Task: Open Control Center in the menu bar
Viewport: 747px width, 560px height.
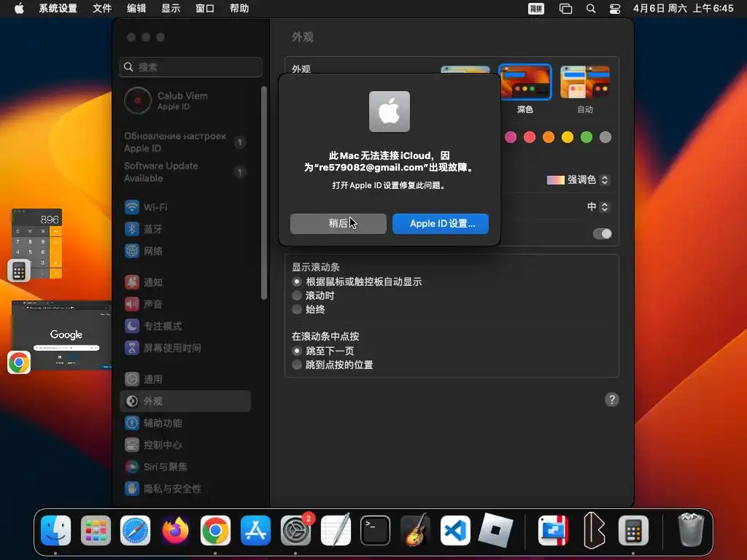Action: (615, 9)
